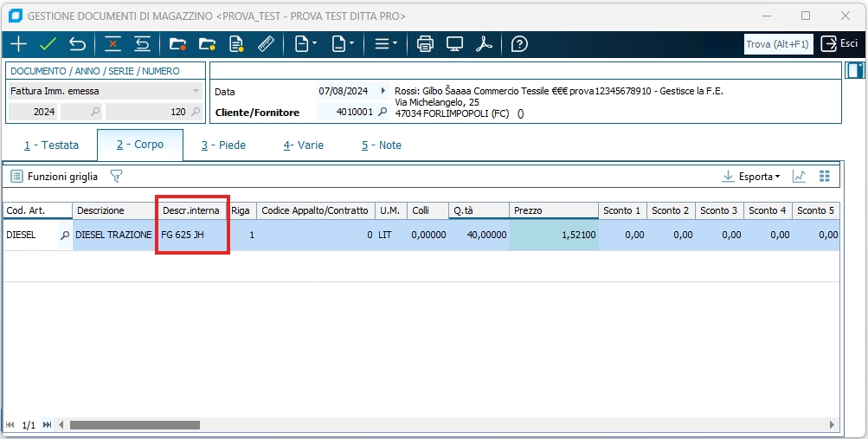Go to first record navigation icon
This screenshot has height=439, width=868.
click(x=10, y=425)
